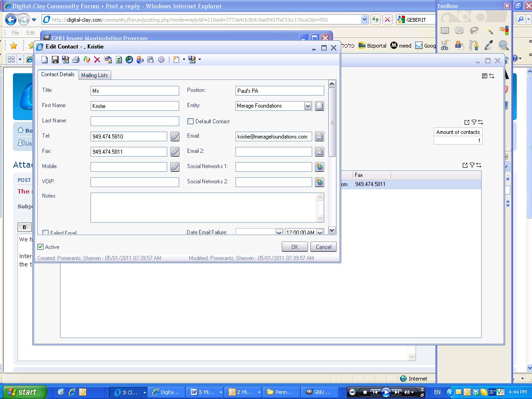Uncheck the Active checkbox
Screen dimensions: 532x399
coord(40,247)
